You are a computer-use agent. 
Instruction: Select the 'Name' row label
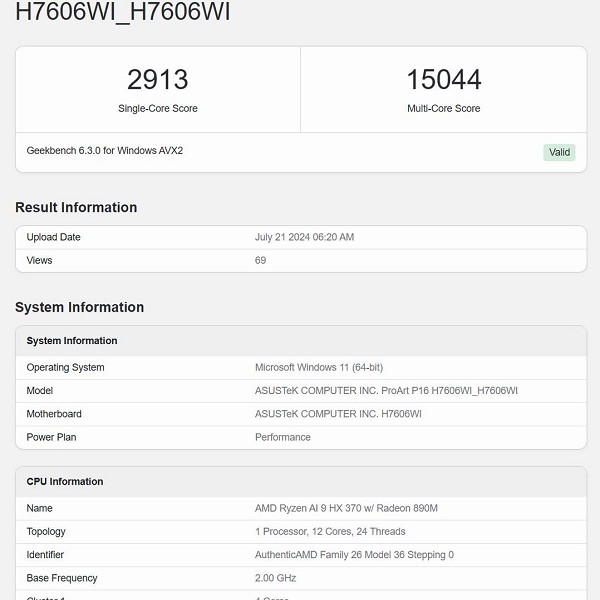point(39,508)
